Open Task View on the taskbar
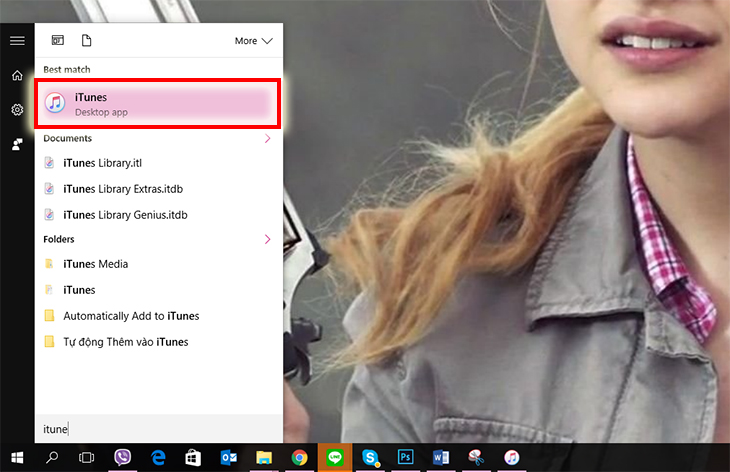 click(x=87, y=458)
